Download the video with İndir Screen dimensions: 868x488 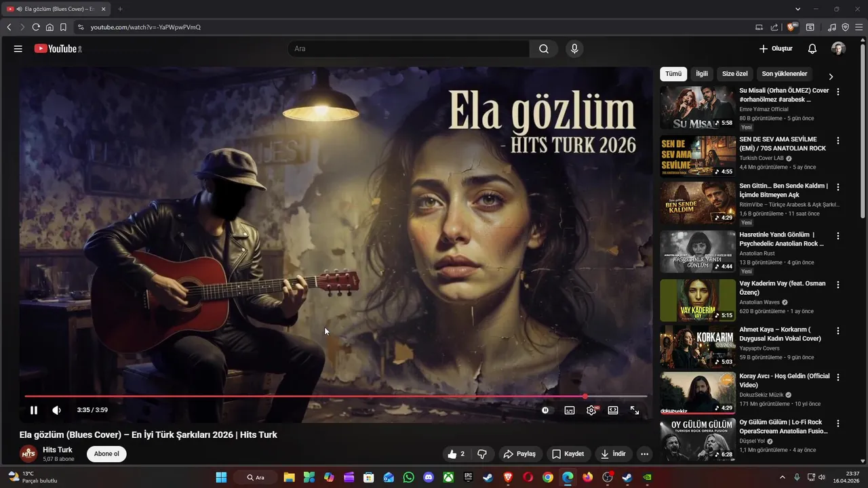click(x=613, y=454)
